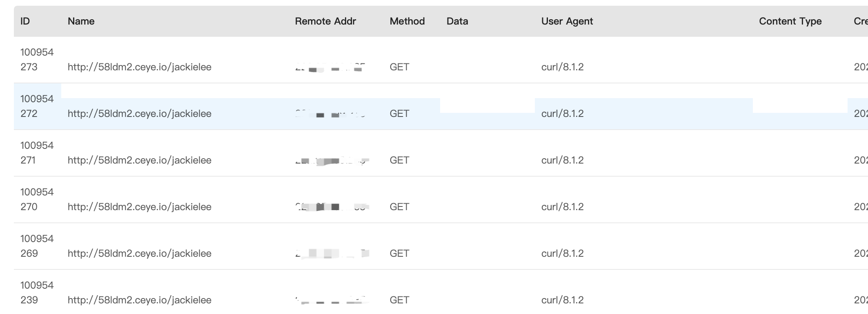Click the Name column header

(x=81, y=21)
